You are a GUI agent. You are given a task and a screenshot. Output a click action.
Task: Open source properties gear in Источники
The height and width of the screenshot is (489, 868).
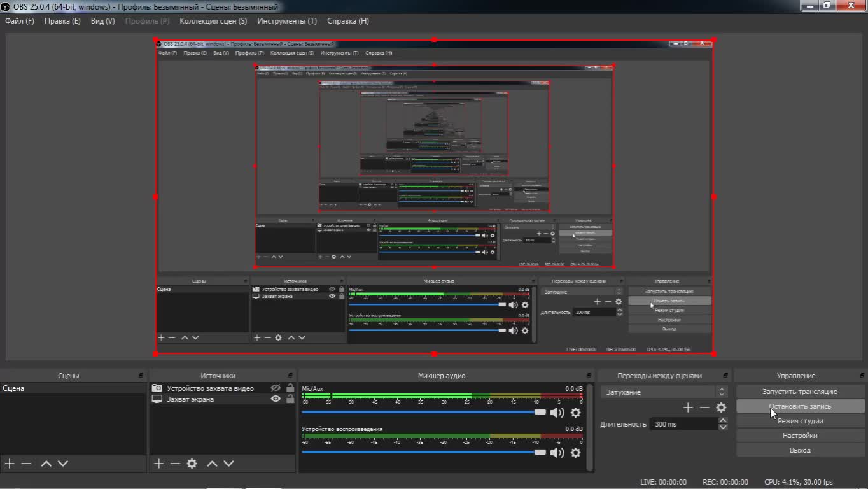(x=192, y=464)
